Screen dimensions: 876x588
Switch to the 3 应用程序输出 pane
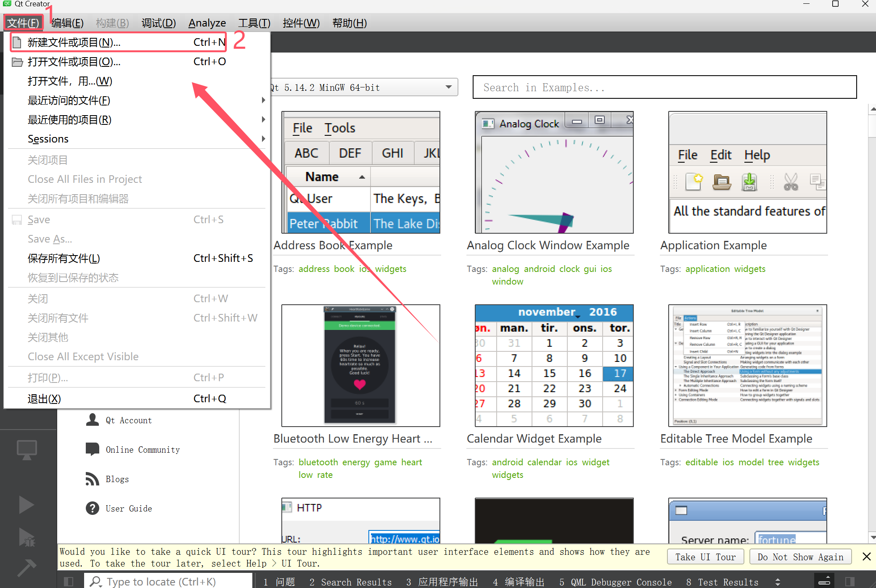tap(442, 582)
